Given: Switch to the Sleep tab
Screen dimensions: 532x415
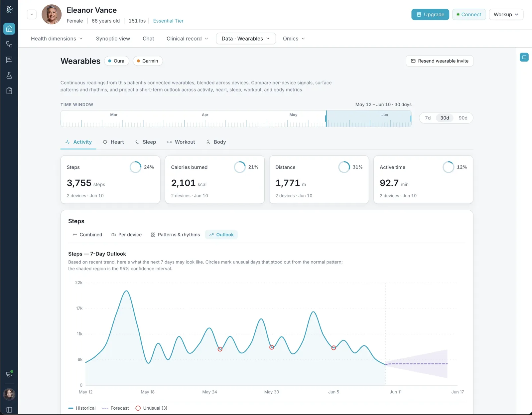Looking at the screenshot, I should point(146,142).
